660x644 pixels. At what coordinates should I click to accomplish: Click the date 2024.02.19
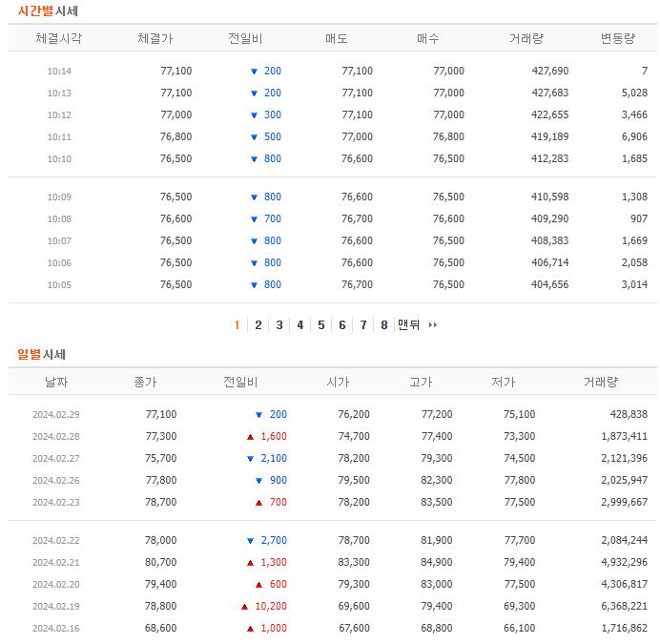point(56,606)
